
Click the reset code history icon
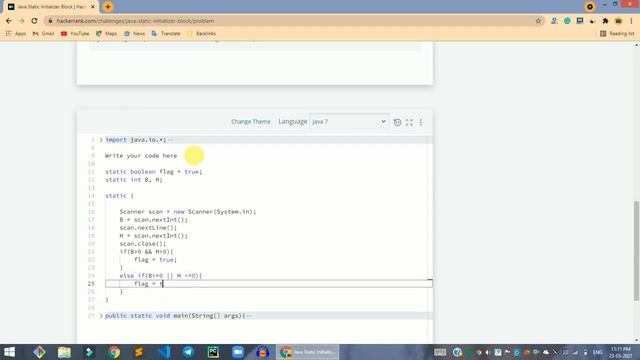coord(397,122)
